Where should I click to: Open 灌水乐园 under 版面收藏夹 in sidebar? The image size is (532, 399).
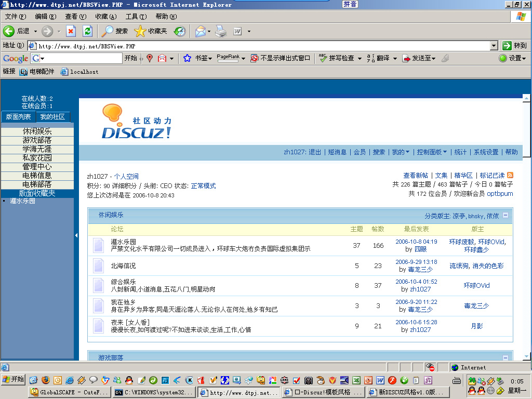pos(22,201)
